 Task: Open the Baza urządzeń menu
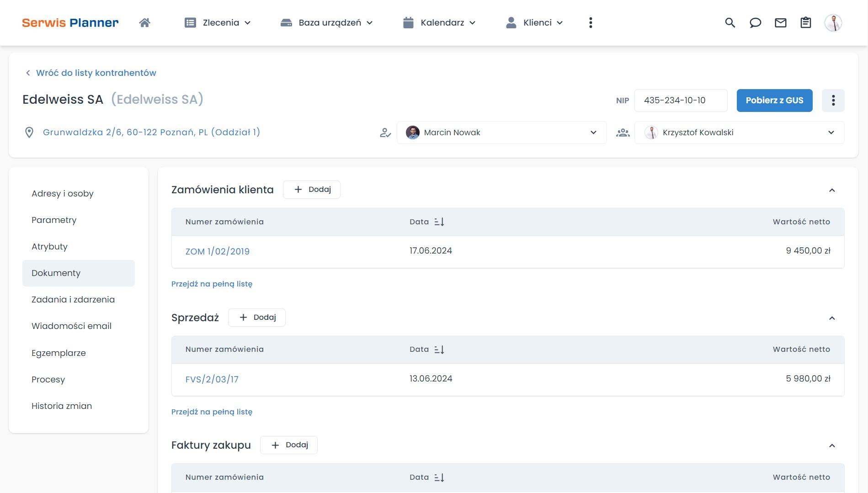327,22
